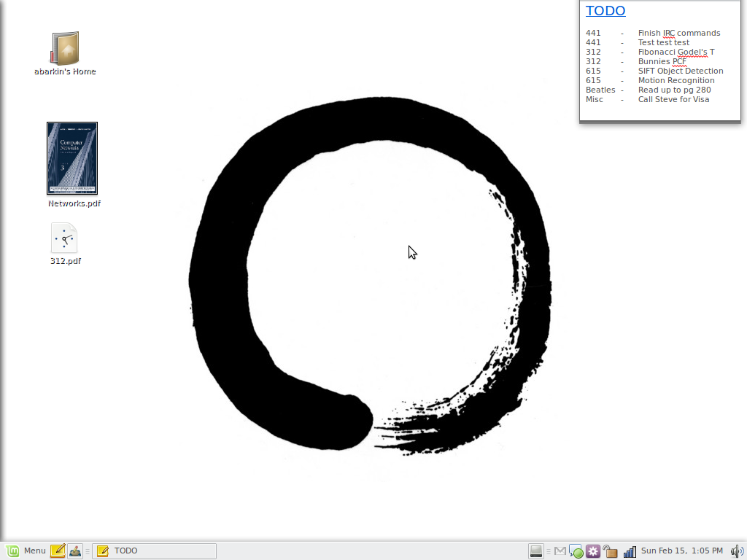This screenshot has height=560, width=747.
Task: Open abarkin's Home folder icon
Action: coord(65,48)
